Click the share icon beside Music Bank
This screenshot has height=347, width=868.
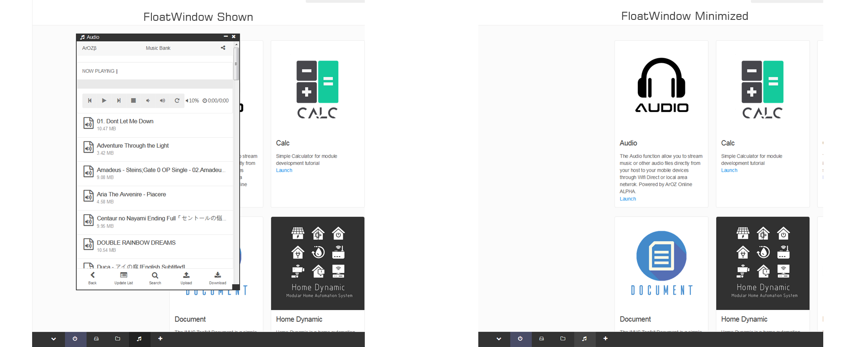coord(223,48)
